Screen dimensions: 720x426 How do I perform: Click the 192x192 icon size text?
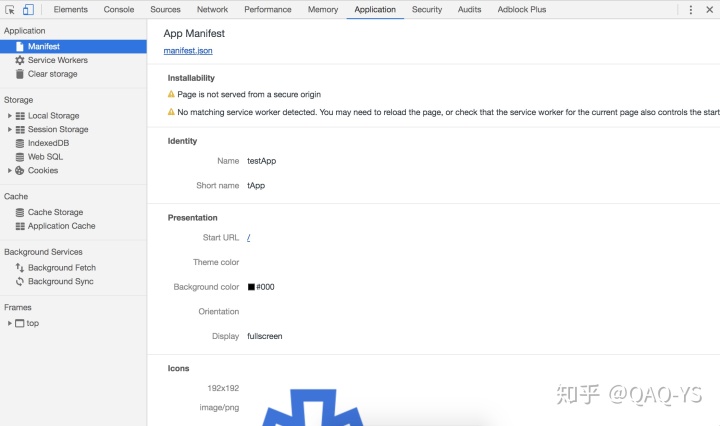(x=223, y=388)
